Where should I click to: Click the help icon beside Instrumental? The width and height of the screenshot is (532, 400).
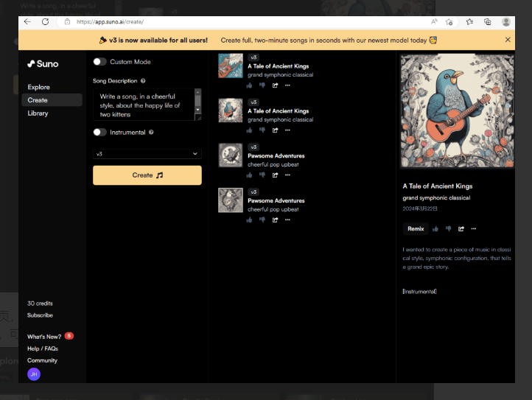click(x=151, y=133)
